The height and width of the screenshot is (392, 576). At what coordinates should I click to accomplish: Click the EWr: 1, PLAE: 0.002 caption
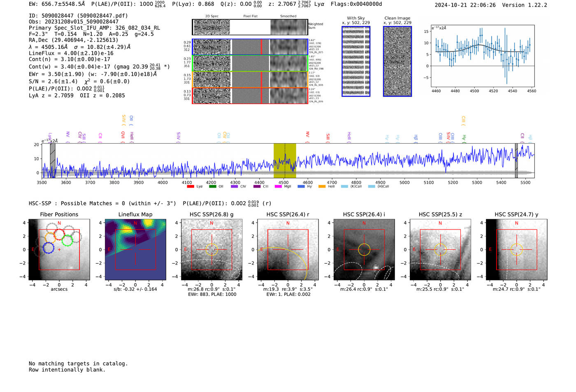click(x=288, y=295)
